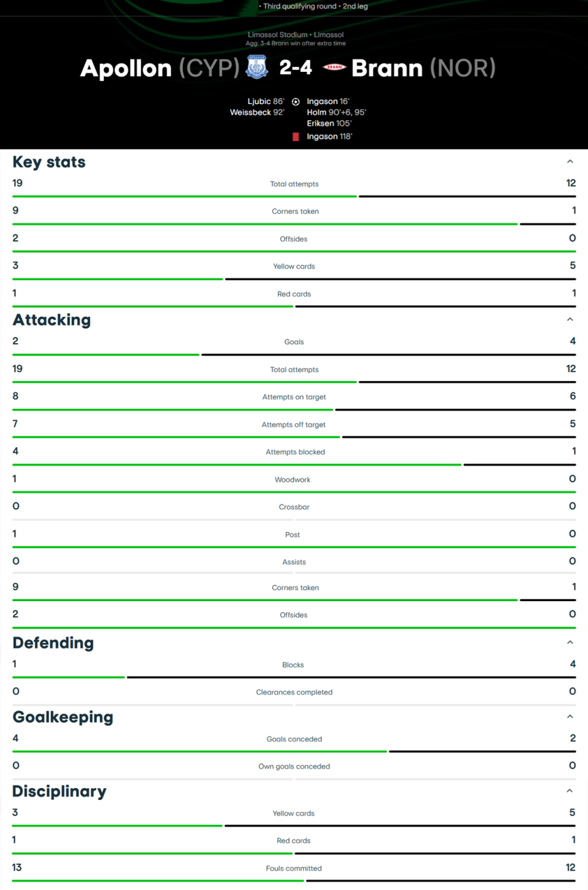Click the Goals bar under Attacking

pos(294,355)
